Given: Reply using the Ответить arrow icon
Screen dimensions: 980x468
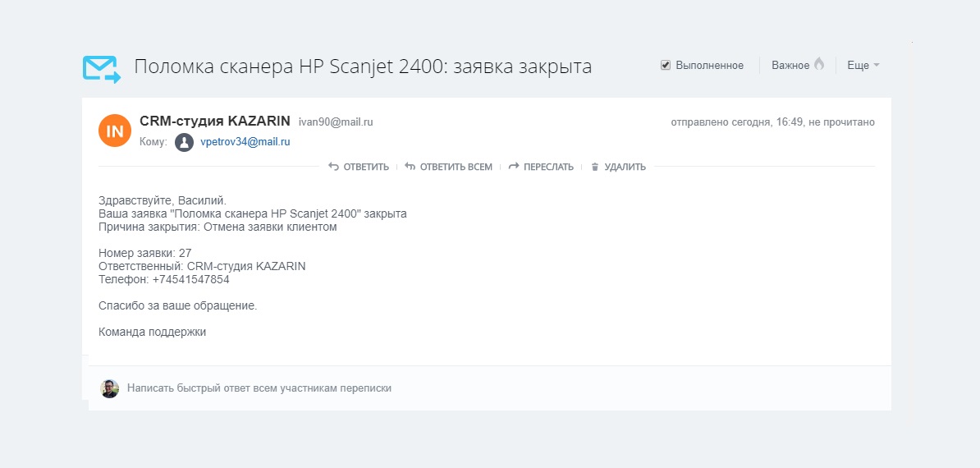Looking at the screenshot, I should tap(333, 167).
